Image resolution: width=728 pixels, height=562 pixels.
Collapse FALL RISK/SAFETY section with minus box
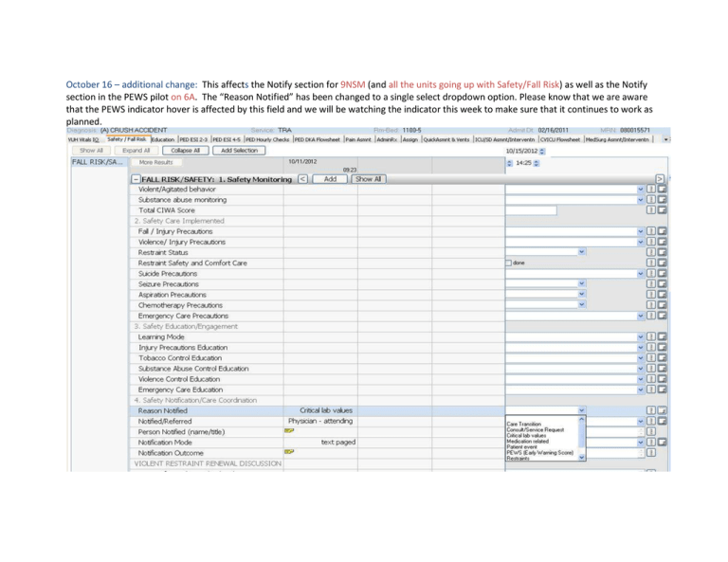point(136,179)
